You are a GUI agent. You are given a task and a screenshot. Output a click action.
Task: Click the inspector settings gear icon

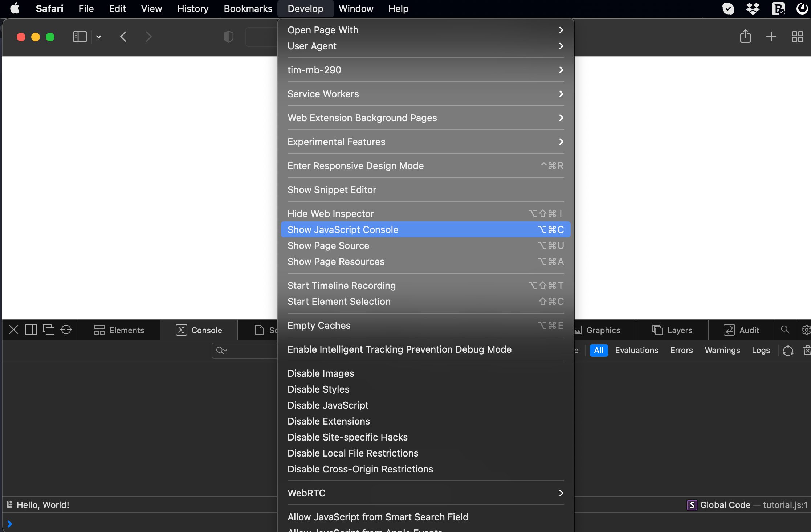(806, 330)
